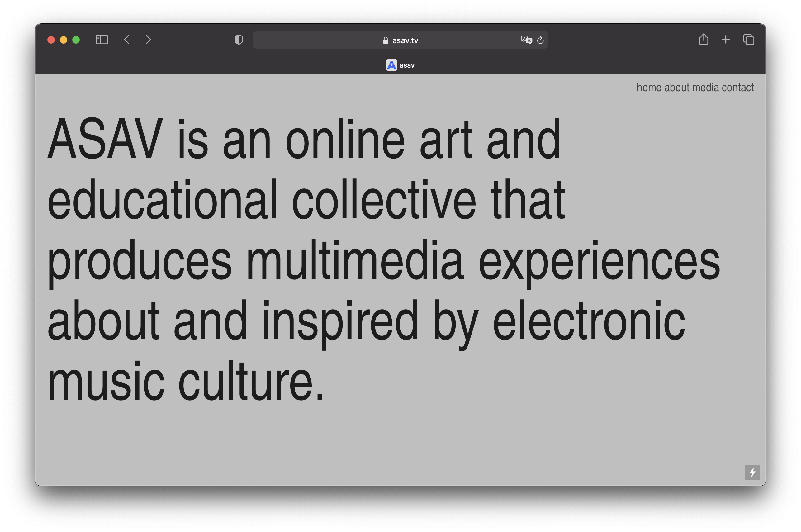
Task: Minimize the window with yellow button
Action: pos(64,40)
